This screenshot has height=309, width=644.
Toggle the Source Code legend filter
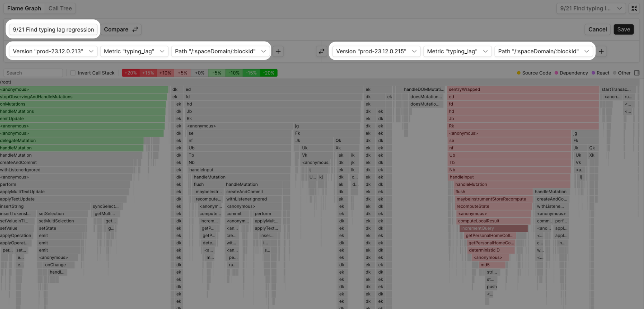[x=534, y=73]
